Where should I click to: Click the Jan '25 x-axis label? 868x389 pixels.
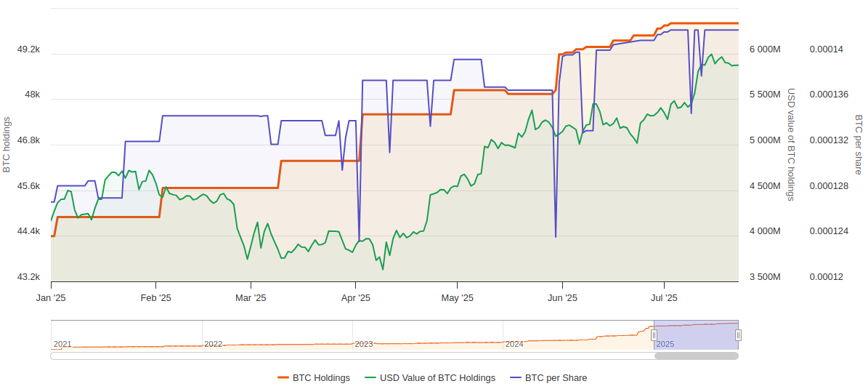[x=51, y=298]
